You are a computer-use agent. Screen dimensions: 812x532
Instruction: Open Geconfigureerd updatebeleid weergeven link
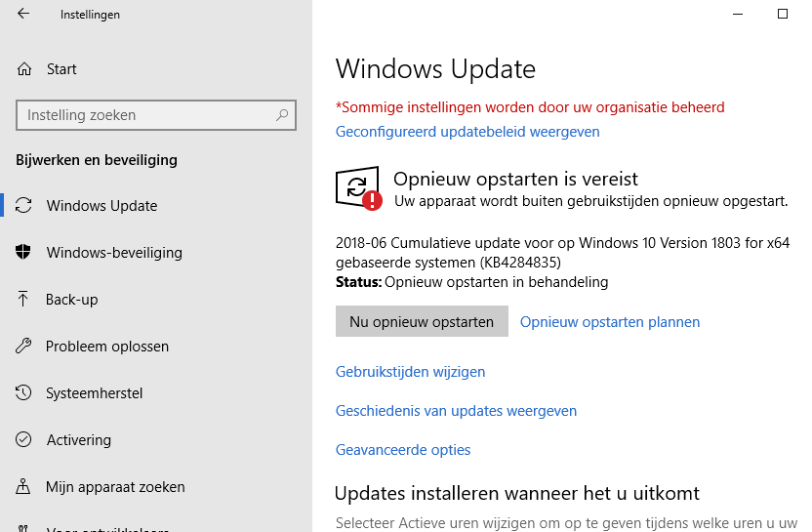tap(467, 132)
